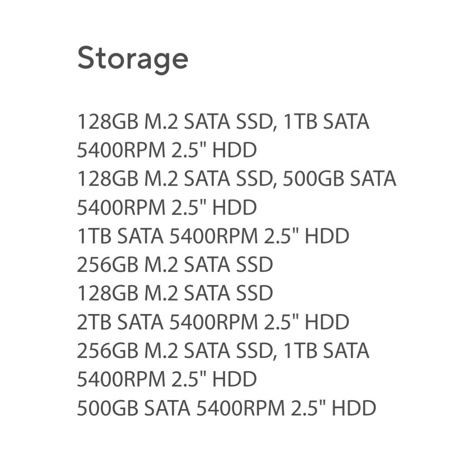The height and width of the screenshot is (454, 476).
Task: Click wrapped HDD line under 256GB/1TB option
Action: point(167,379)
